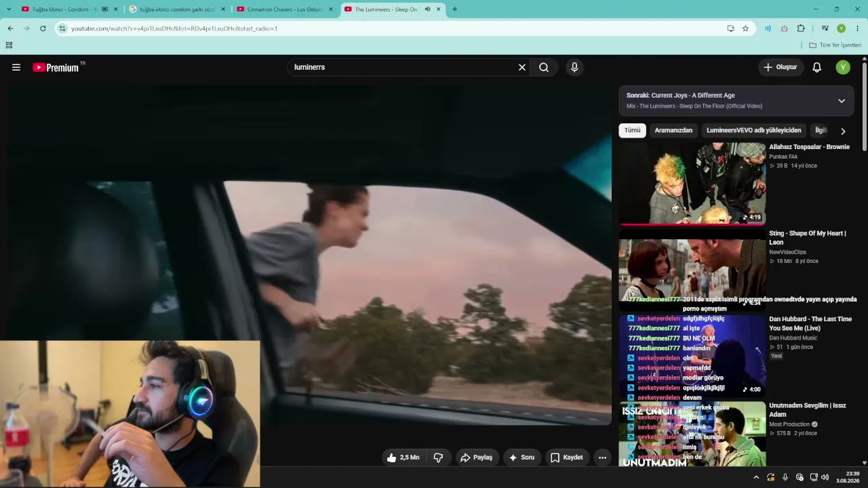868x488 pixels.
Task: Switch to the Google search tab
Action: coord(178,9)
